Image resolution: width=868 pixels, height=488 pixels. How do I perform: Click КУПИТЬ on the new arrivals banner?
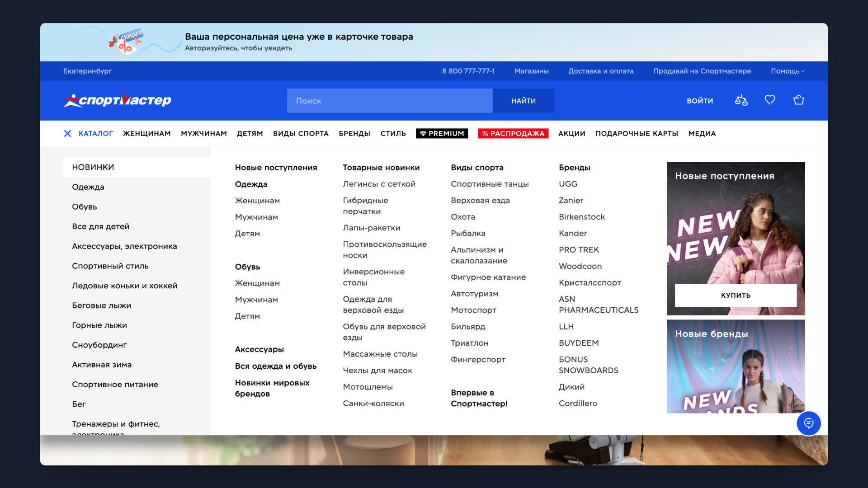pyautogui.click(x=735, y=295)
